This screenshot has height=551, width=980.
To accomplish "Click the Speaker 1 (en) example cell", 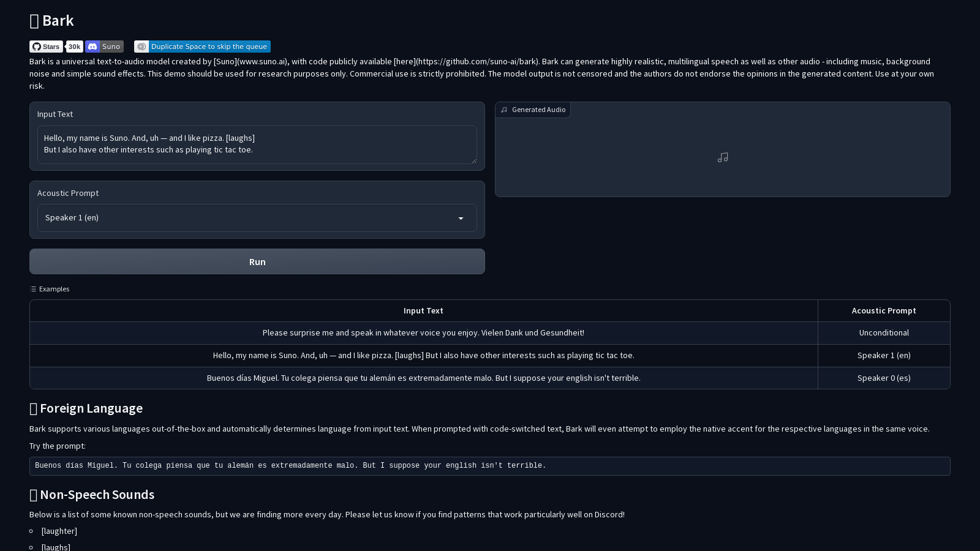I will (884, 356).
